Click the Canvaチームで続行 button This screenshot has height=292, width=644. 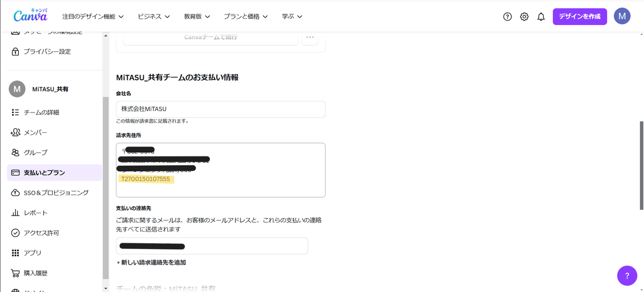pos(210,38)
